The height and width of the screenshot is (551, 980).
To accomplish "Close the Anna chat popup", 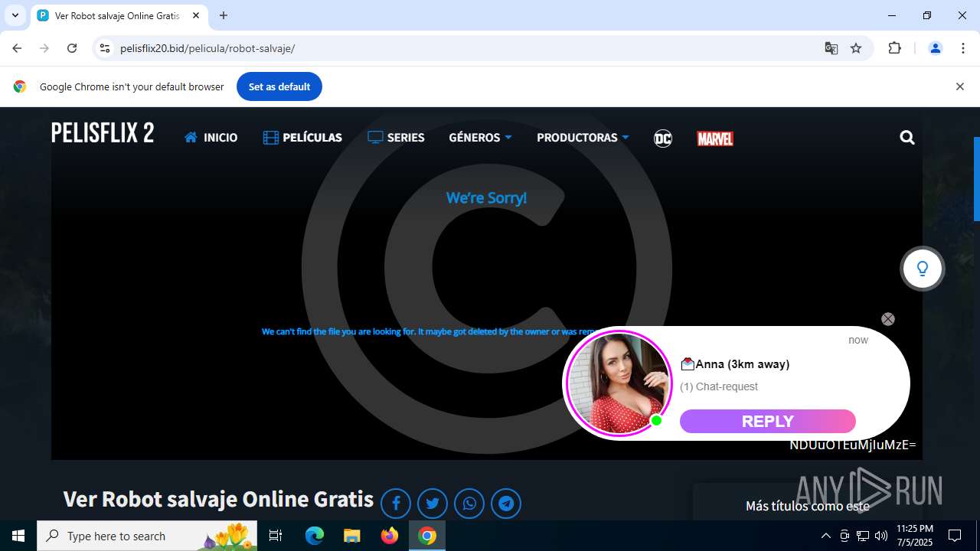I will click(x=888, y=319).
